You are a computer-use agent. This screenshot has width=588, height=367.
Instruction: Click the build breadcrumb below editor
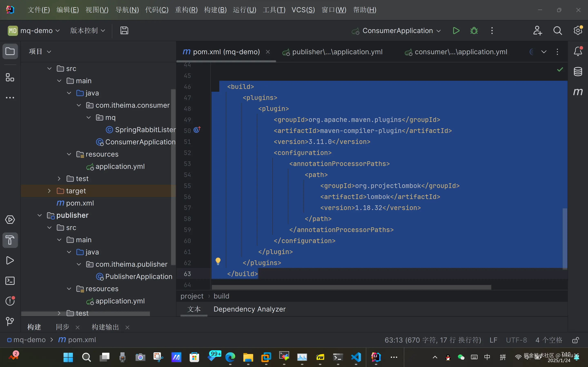click(221, 296)
